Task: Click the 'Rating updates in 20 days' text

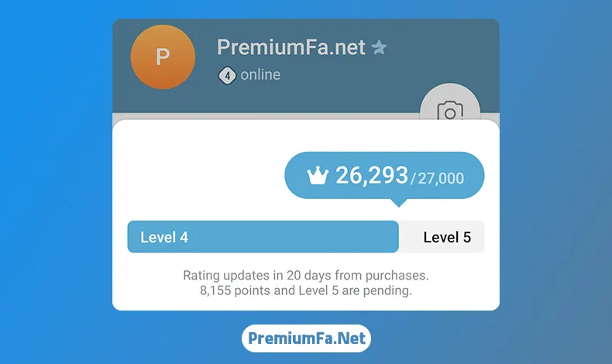Action: (306, 276)
